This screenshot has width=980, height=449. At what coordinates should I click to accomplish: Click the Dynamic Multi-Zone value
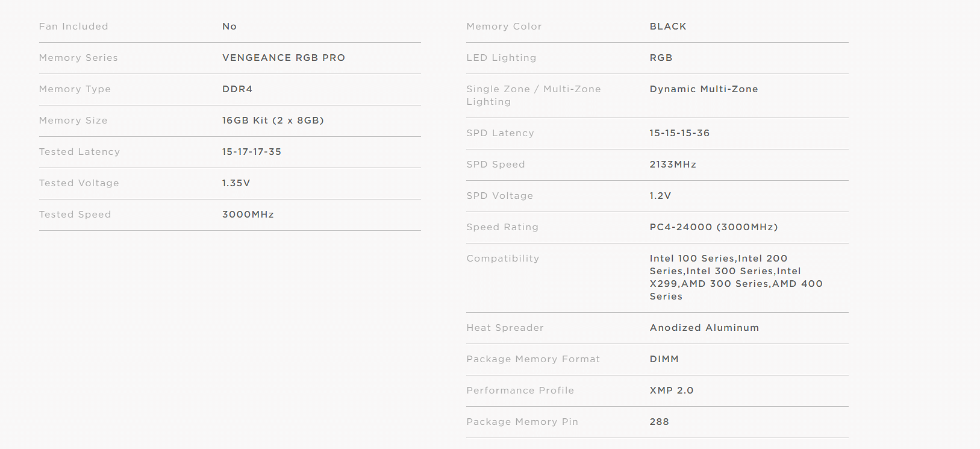point(704,89)
